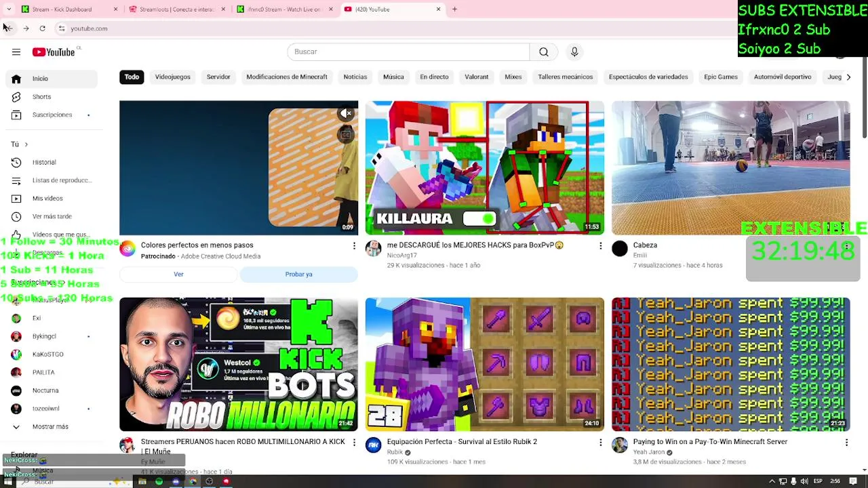Select the Talleres mecánicos filter chip
Viewport: 868px width, 488px height.
click(x=566, y=77)
